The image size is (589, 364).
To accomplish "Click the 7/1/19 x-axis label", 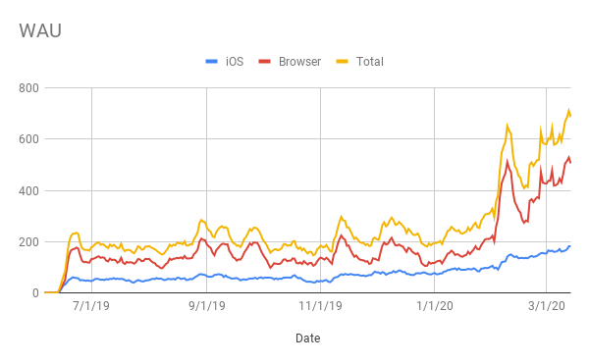I will (x=91, y=306).
